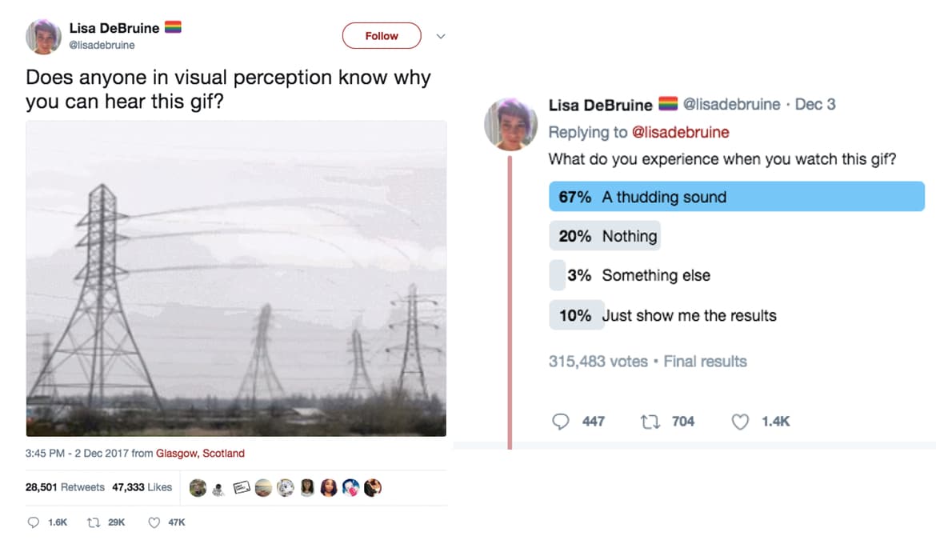936x560 pixels.
Task: Open the @lisadebruine reply-to mention link
Action: [681, 132]
